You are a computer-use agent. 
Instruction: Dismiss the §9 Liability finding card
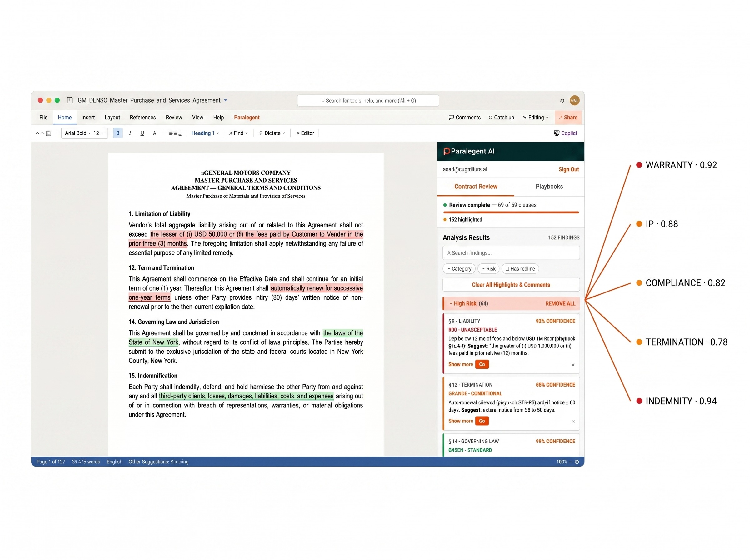coord(573,365)
